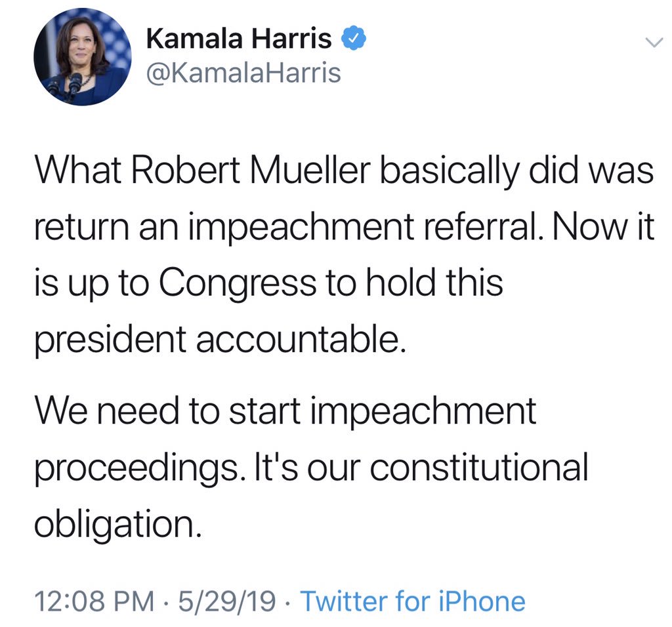Click the 12:08 PM timestamp
The width and height of the screenshot is (672, 627).
[x=94, y=601]
